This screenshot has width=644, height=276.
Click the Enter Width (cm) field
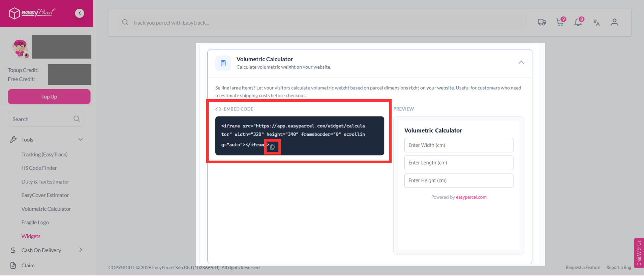(x=459, y=145)
